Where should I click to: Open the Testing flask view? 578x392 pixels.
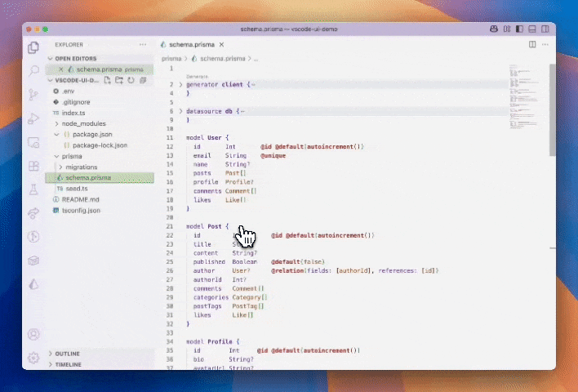point(33,189)
